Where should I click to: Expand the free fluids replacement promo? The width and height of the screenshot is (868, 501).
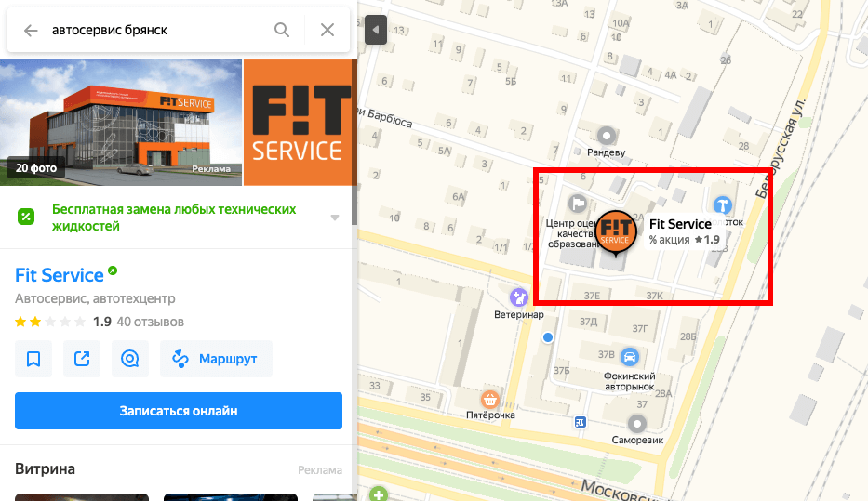pyautogui.click(x=334, y=218)
